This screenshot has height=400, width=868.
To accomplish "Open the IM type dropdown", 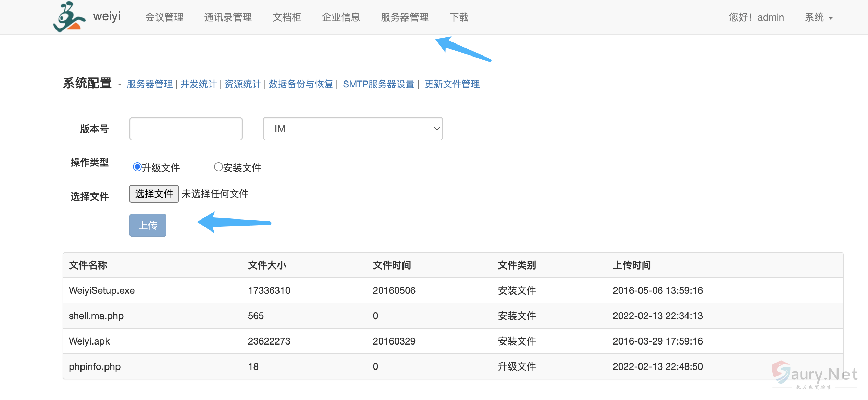I will point(352,129).
